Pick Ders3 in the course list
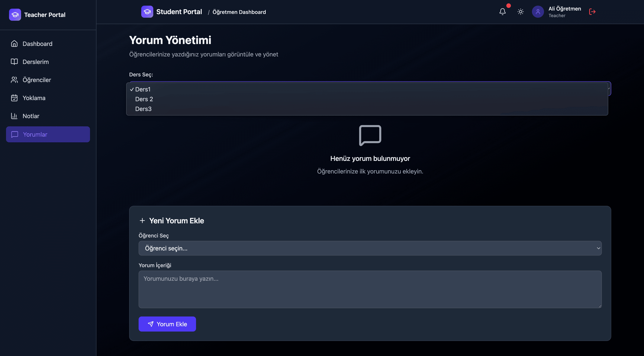This screenshot has height=356, width=644. (143, 109)
